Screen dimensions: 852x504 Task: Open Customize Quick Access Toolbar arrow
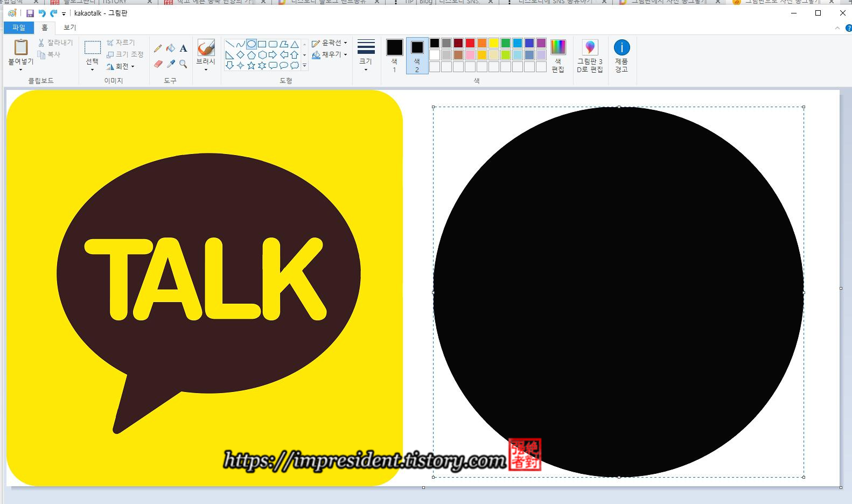pos(64,14)
